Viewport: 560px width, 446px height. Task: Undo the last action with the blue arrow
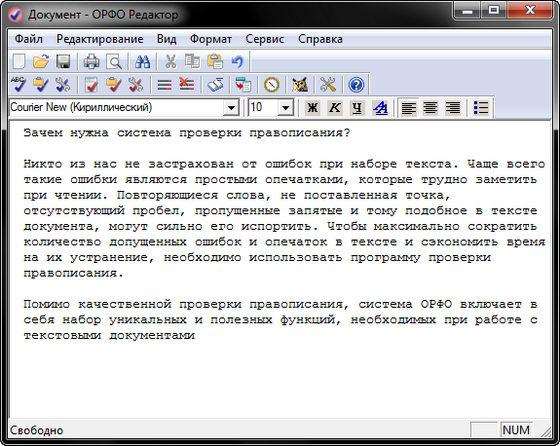click(x=237, y=61)
